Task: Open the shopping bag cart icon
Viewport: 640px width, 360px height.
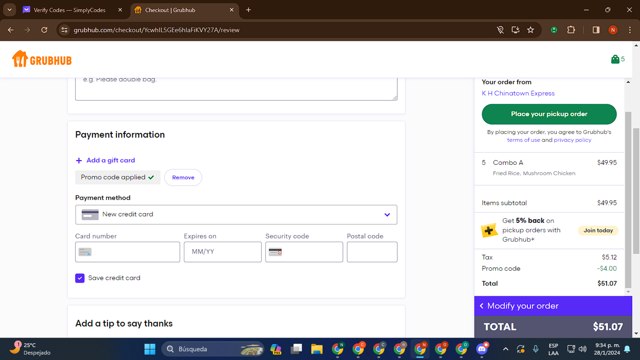Action: pyautogui.click(x=617, y=59)
